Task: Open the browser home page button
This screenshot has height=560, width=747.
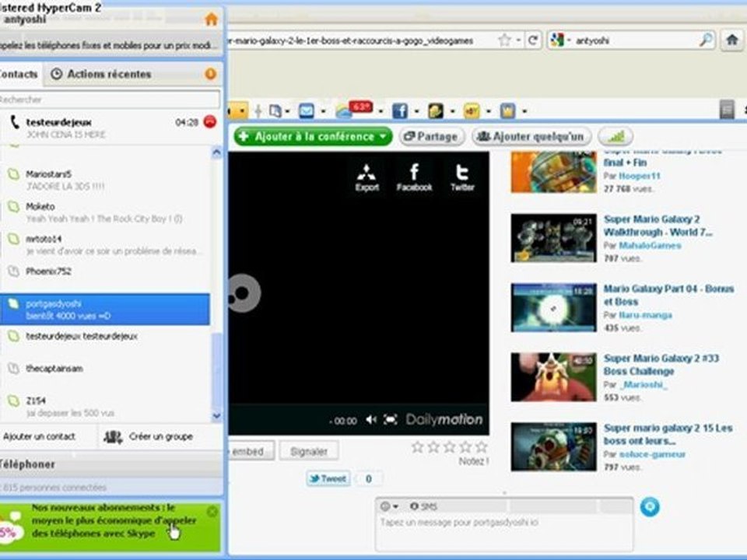Action: coord(732,40)
